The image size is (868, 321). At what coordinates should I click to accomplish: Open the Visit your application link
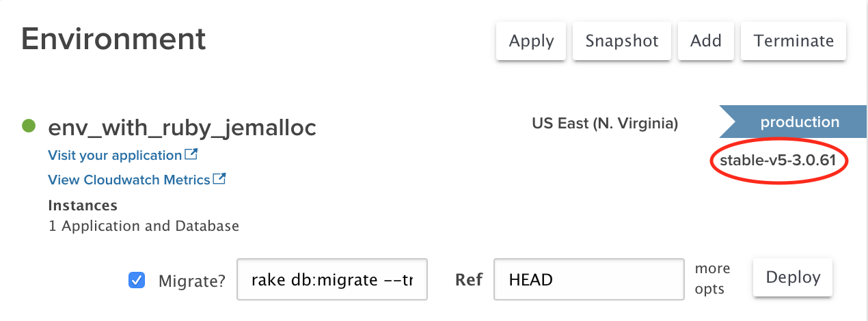tap(115, 155)
